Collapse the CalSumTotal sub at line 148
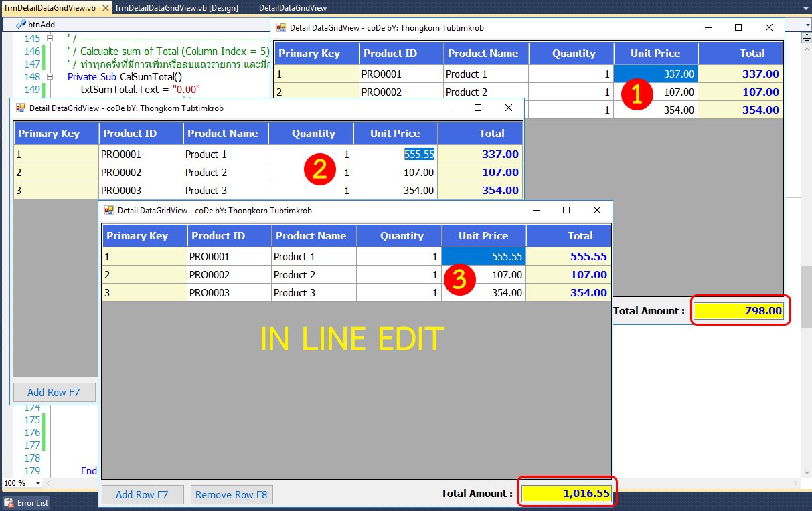Screen dimensions: 812x511 50,77
